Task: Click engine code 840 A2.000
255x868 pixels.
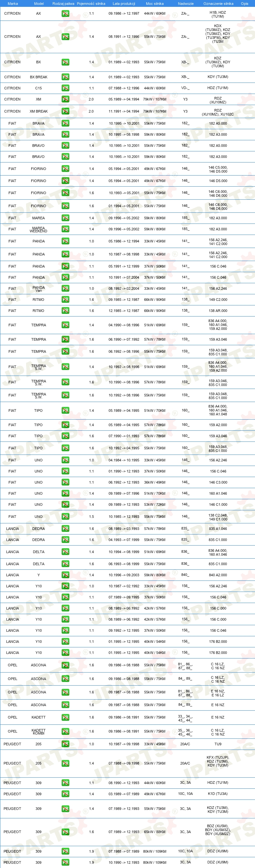Action: click(218, 575)
